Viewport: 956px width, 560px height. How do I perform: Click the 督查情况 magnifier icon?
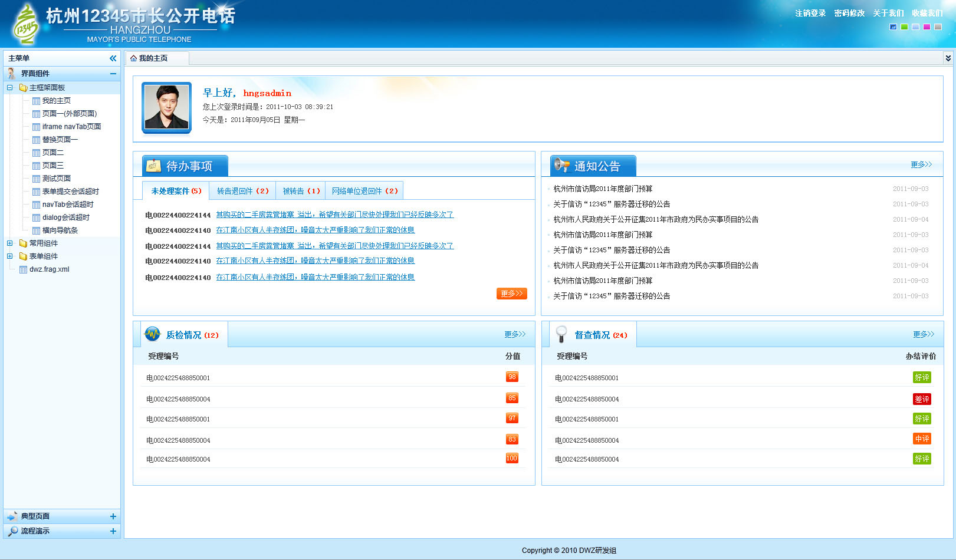[561, 334]
